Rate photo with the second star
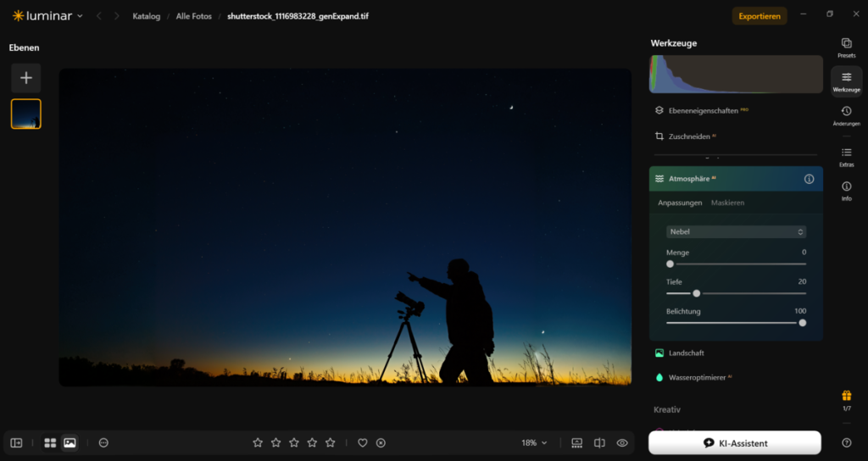 [275, 442]
